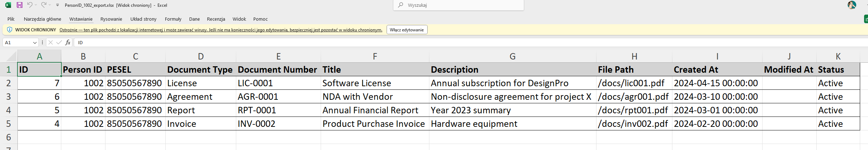Viewport: 868px width, 150px height.
Task: Open the Formuły ribbon tab
Action: tap(173, 19)
